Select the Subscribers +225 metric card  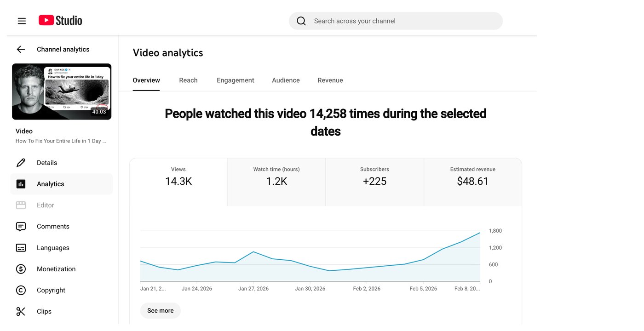pyautogui.click(x=374, y=182)
